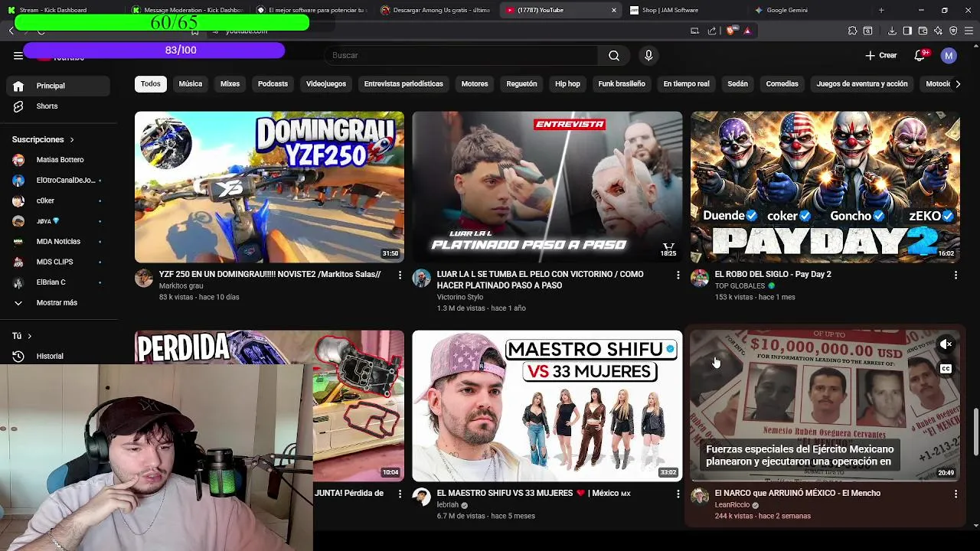Open options menu for EL ROBO DEL SIGLO
Screen dimensions: 980x551
click(955, 275)
